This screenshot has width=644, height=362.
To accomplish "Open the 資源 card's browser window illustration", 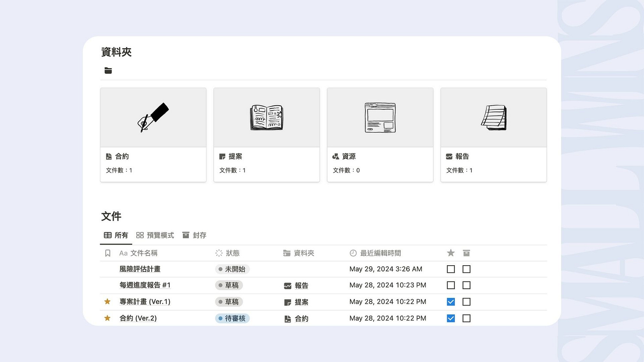I will (380, 118).
